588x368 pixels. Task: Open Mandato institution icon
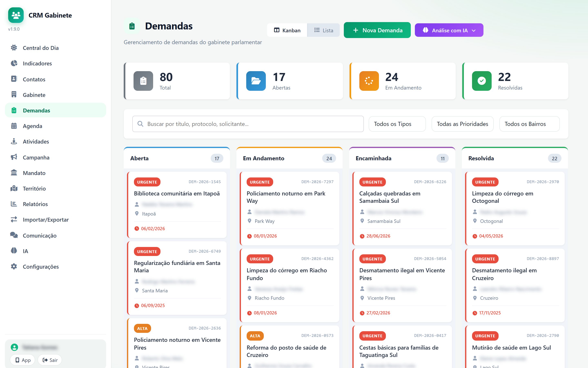click(x=14, y=173)
